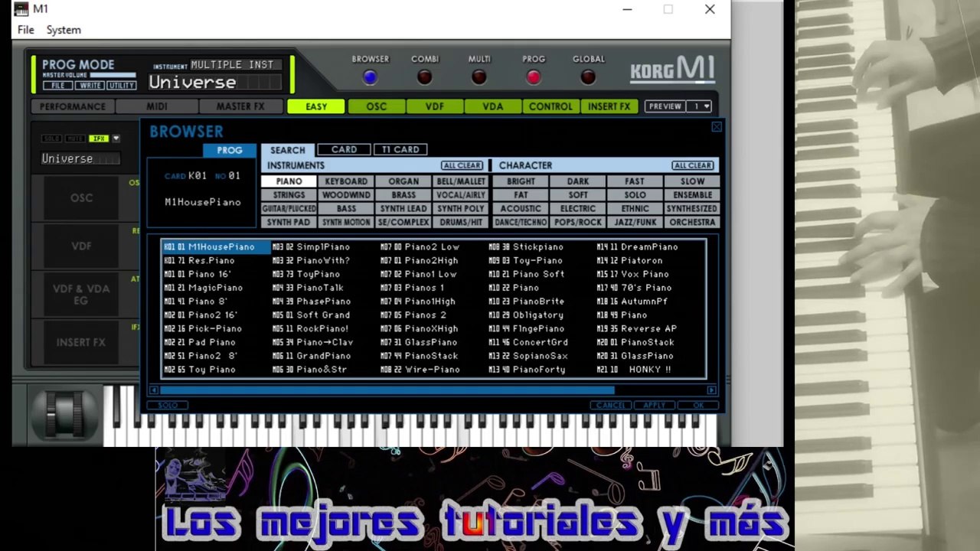The width and height of the screenshot is (980, 551).
Task: Click the GLOBAL mode LED button
Action: click(588, 77)
